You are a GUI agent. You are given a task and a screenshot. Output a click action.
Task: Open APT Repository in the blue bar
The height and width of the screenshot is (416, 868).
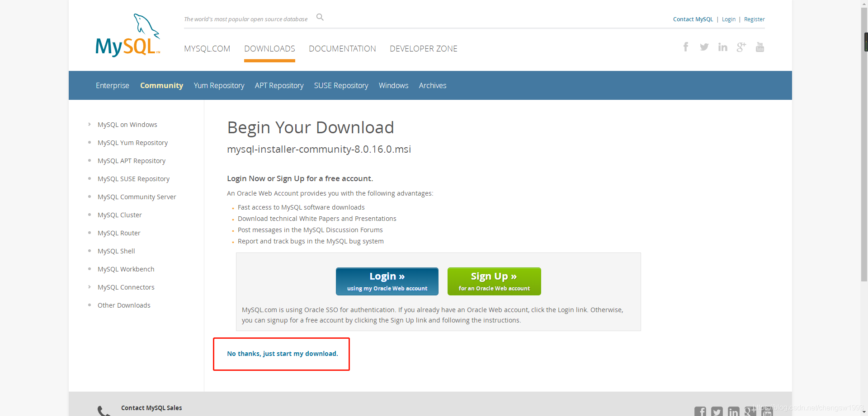pyautogui.click(x=279, y=85)
